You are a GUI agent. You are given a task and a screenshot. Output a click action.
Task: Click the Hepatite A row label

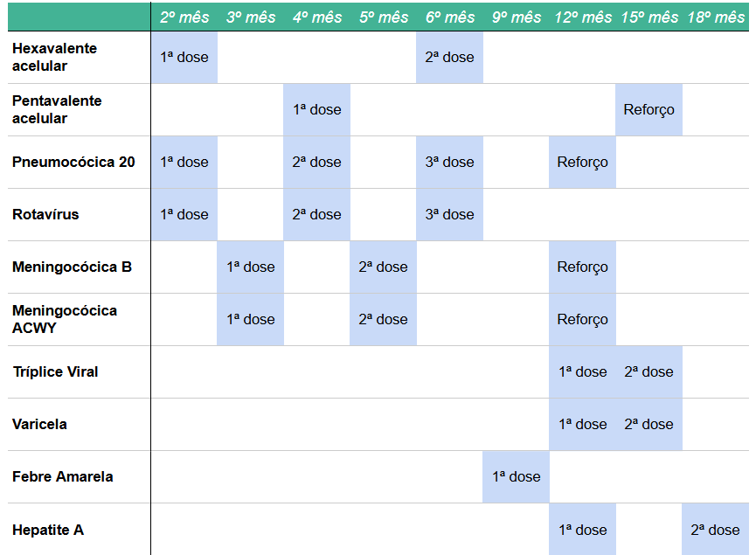[x=48, y=530]
